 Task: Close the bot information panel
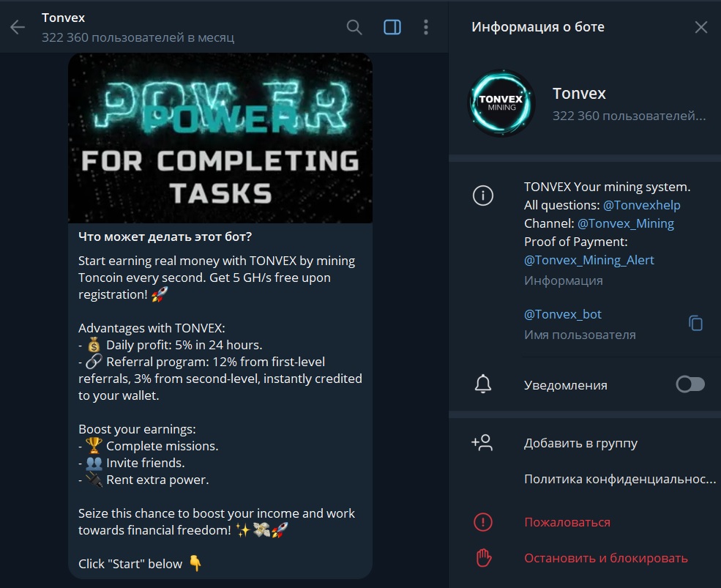(701, 27)
